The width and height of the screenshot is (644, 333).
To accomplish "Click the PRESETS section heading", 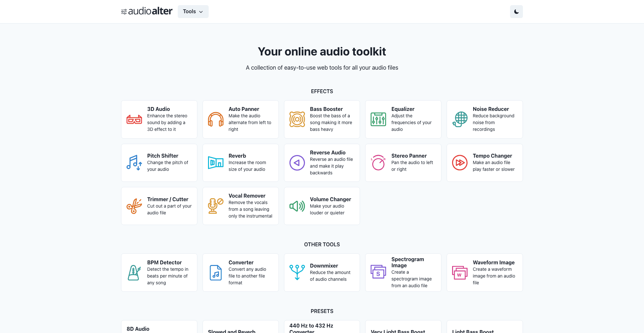I will click(322, 311).
